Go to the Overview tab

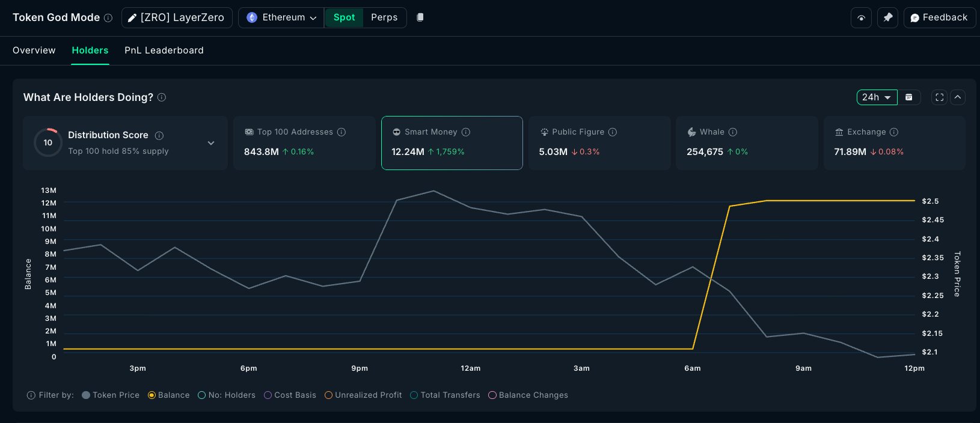point(34,50)
